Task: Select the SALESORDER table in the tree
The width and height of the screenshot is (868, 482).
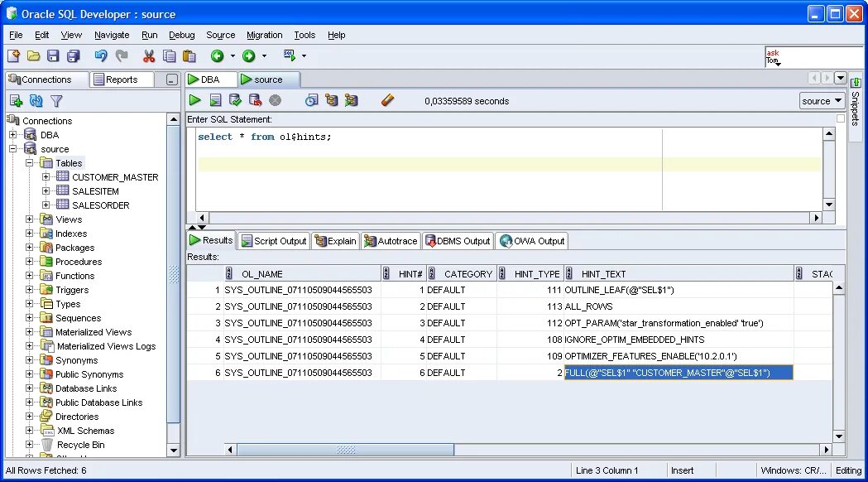Action: [x=100, y=205]
